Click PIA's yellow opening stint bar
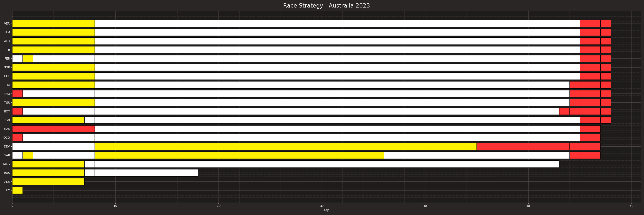 click(53, 85)
